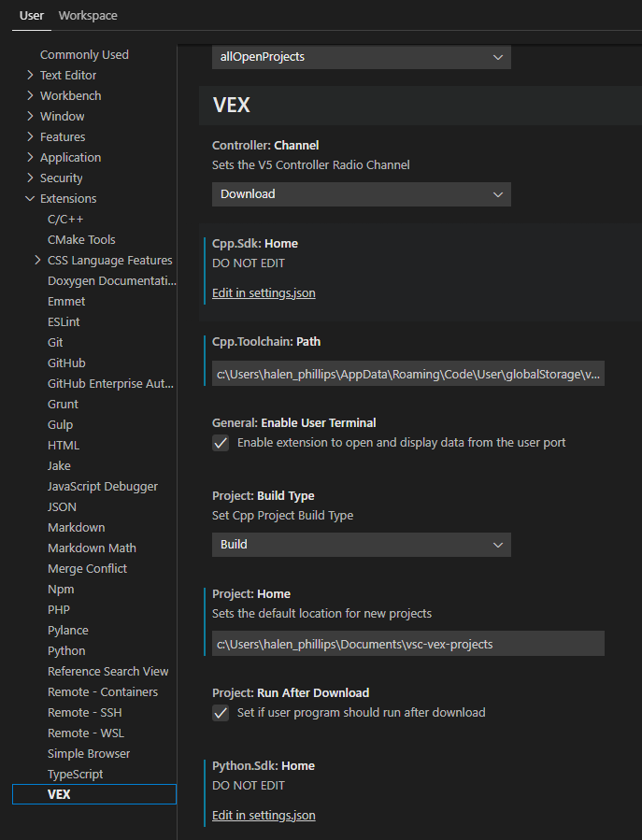Image resolution: width=642 pixels, height=840 pixels.
Task: Select Commonly Used in settings tree
Action: point(84,55)
